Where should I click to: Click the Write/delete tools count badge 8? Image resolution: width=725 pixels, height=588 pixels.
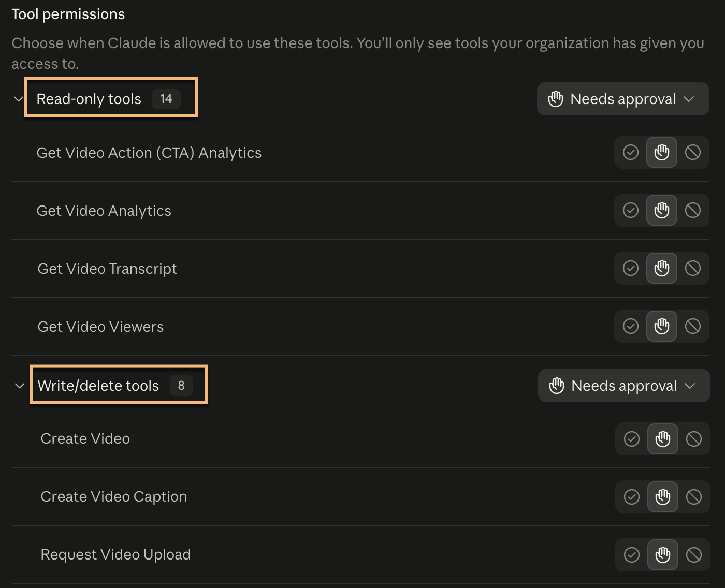(181, 386)
